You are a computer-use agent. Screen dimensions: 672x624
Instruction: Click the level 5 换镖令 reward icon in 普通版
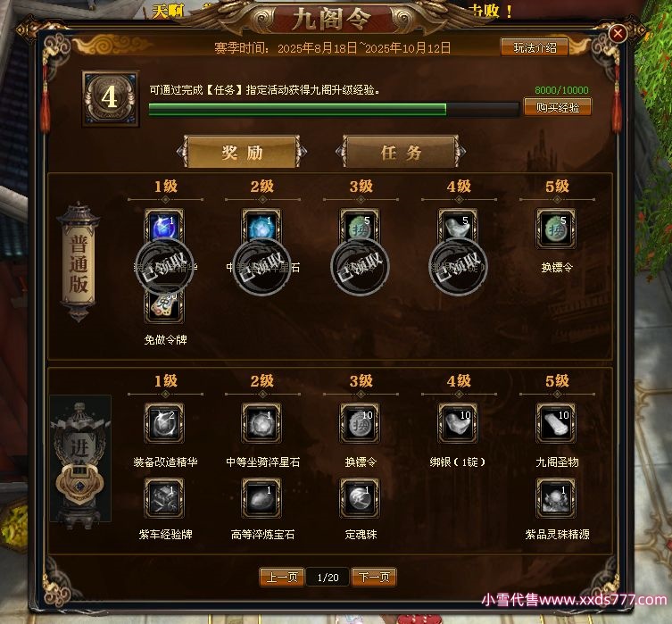pyautogui.click(x=556, y=229)
